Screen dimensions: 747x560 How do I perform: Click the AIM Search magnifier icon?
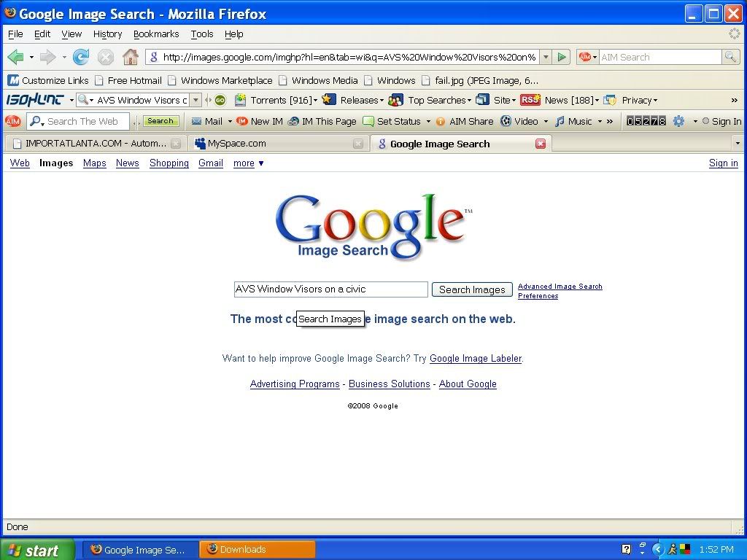pyautogui.click(x=730, y=57)
